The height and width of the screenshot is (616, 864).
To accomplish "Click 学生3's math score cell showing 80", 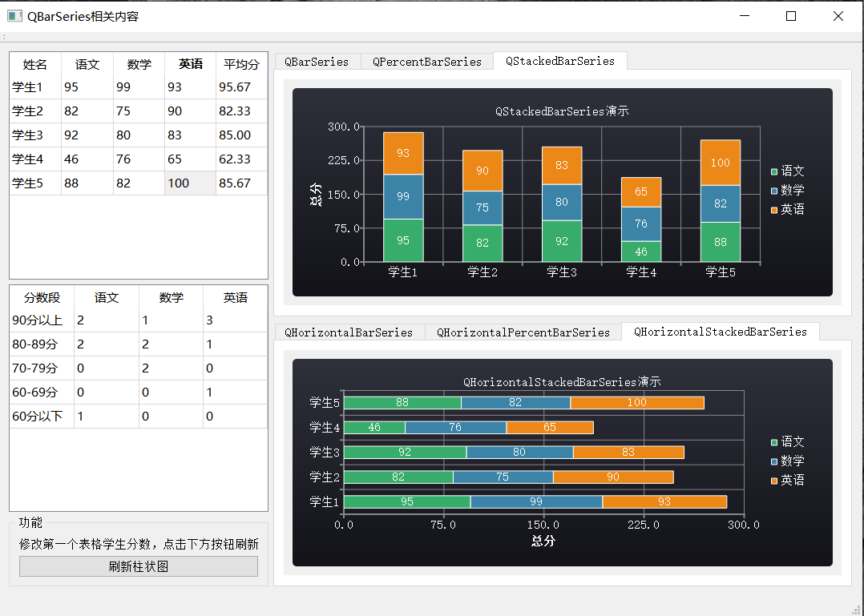I will (x=138, y=135).
